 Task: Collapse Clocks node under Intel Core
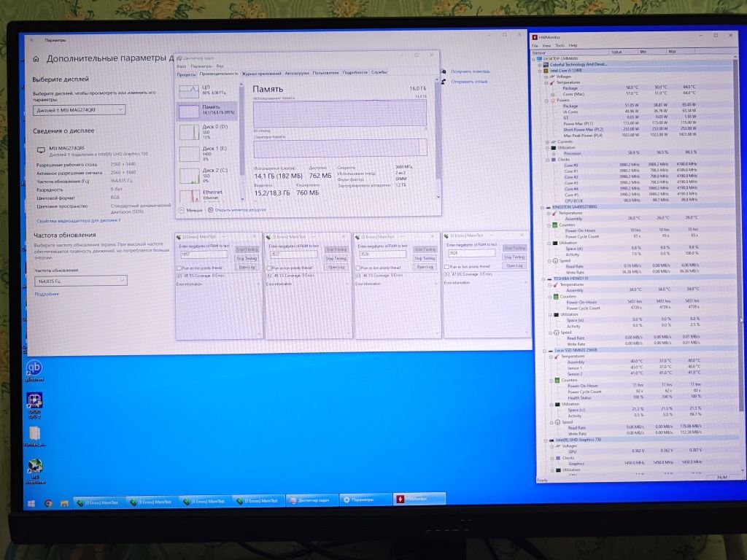coord(547,160)
